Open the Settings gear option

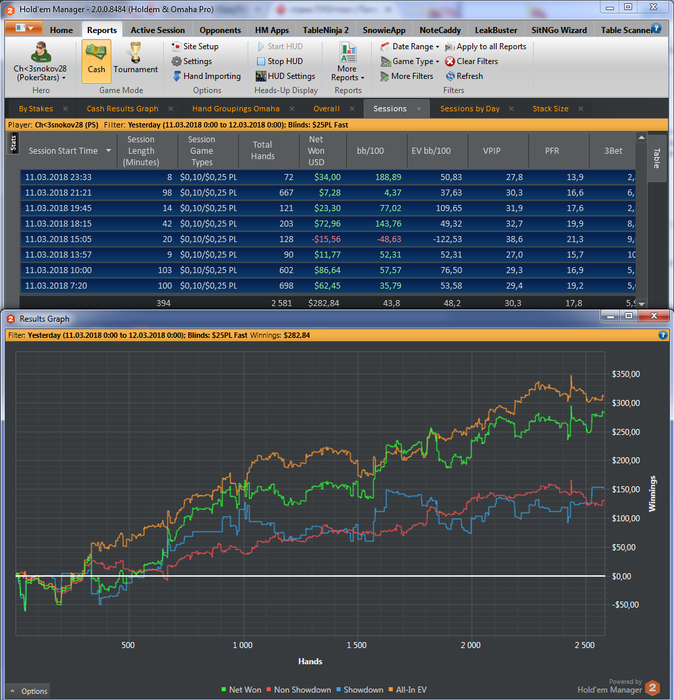point(192,61)
